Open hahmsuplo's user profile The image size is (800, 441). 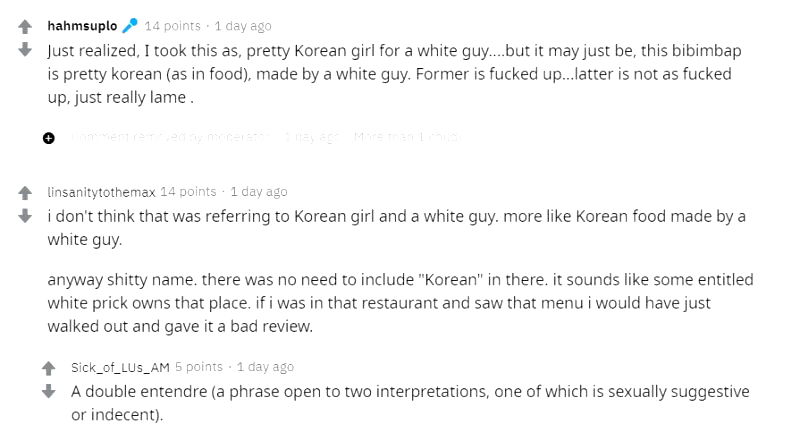[x=82, y=26]
